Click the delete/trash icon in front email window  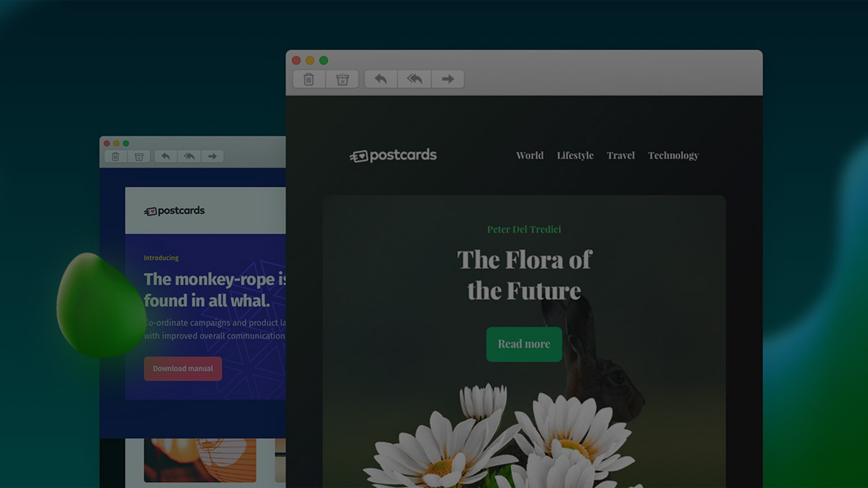[x=309, y=78]
